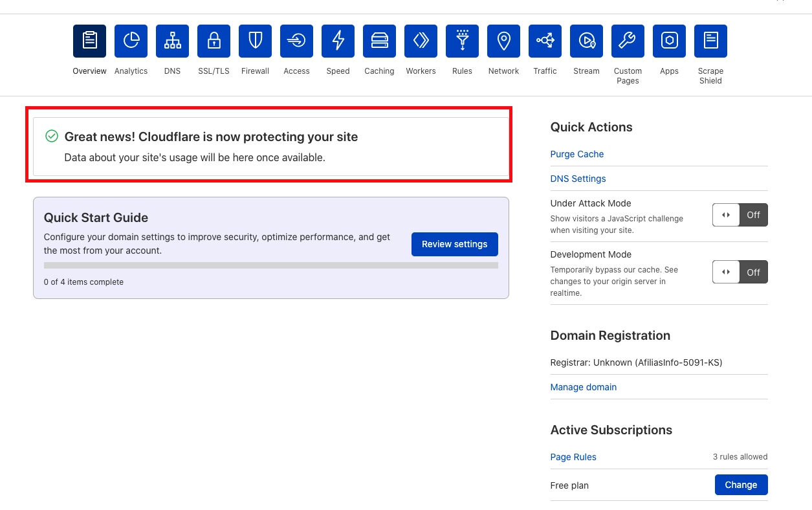Follow the Manage domain link

click(584, 387)
